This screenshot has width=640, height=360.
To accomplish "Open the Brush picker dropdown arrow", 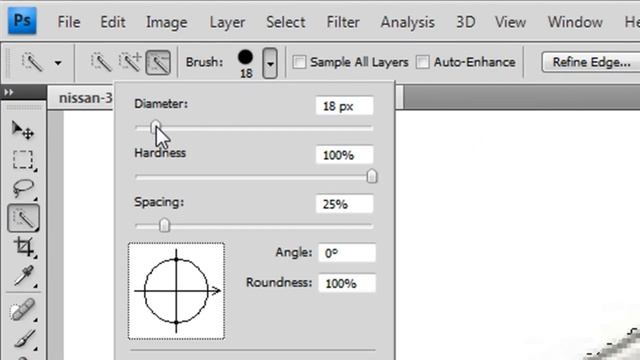I will (270, 63).
